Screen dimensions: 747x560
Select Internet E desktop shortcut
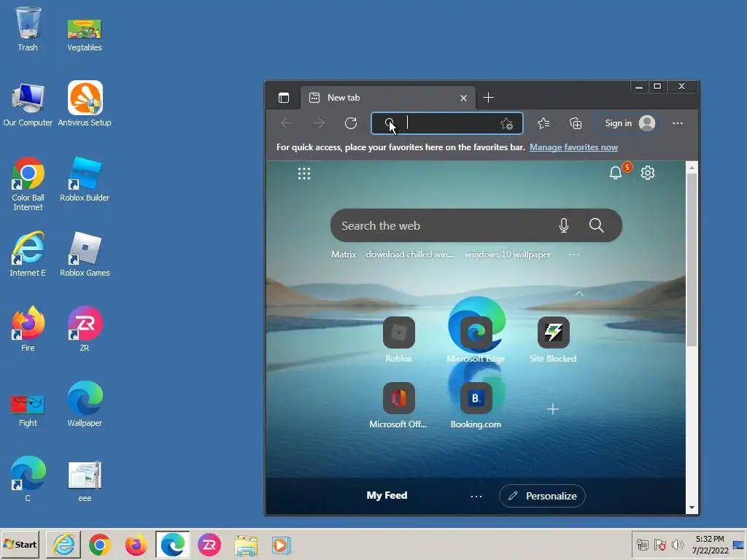point(28,254)
